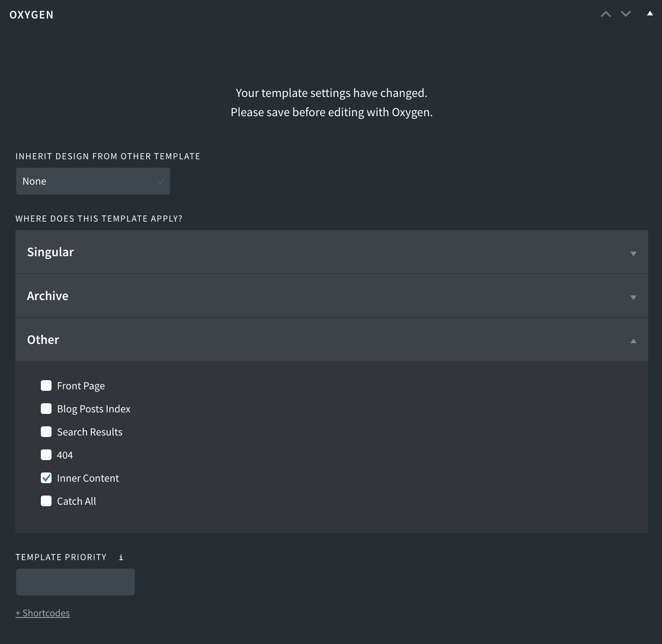Image resolution: width=662 pixels, height=644 pixels.
Task: Enable the 404 checkbox
Action: [x=46, y=455]
